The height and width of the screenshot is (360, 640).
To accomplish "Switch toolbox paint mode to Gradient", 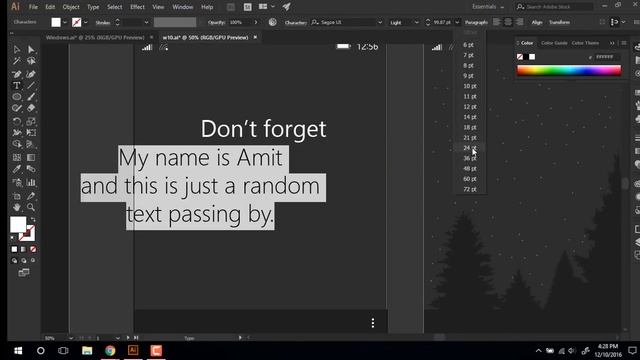I will click(24, 249).
